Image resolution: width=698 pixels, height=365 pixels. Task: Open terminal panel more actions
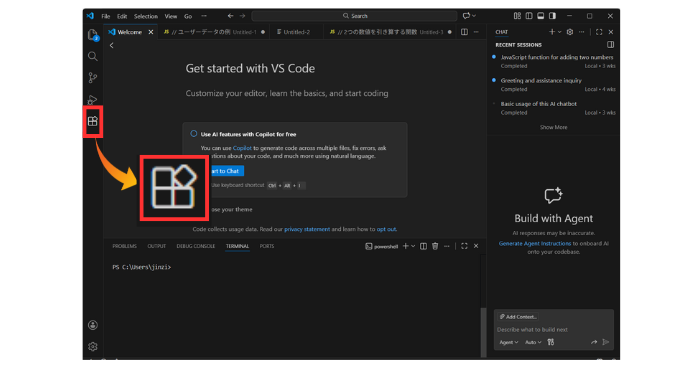pos(446,246)
